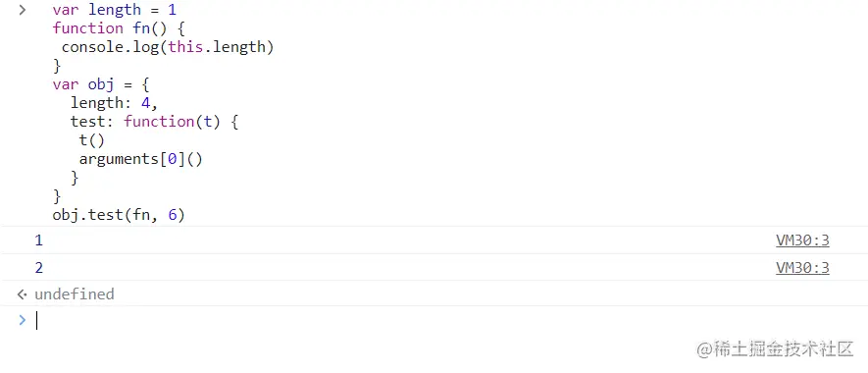Image resolution: width=868 pixels, height=373 pixels.
Task: Select the "undefined" return value text
Action: [x=75, y=294]
